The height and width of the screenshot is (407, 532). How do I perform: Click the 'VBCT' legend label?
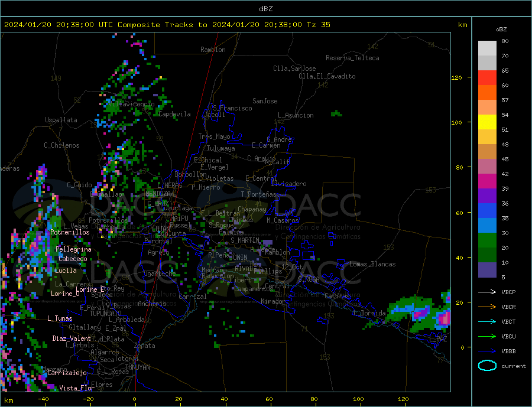(508, 321)
